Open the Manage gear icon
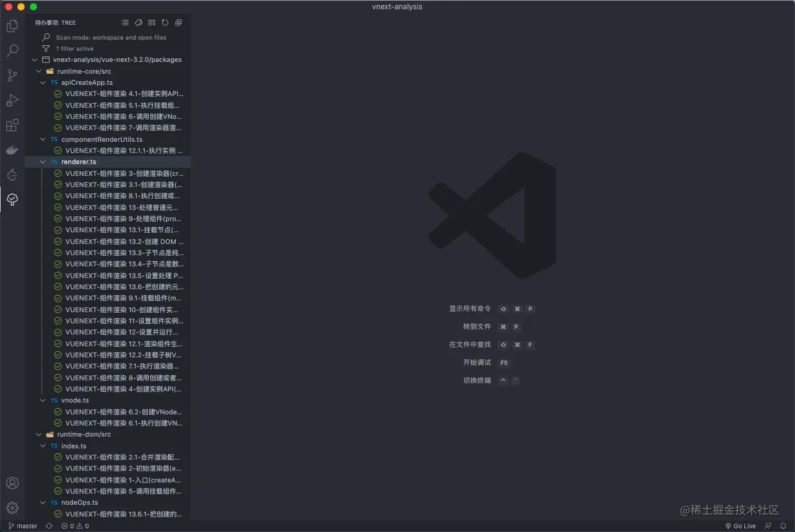The width and height of the screenshot is (795, 532). [12, 508]
